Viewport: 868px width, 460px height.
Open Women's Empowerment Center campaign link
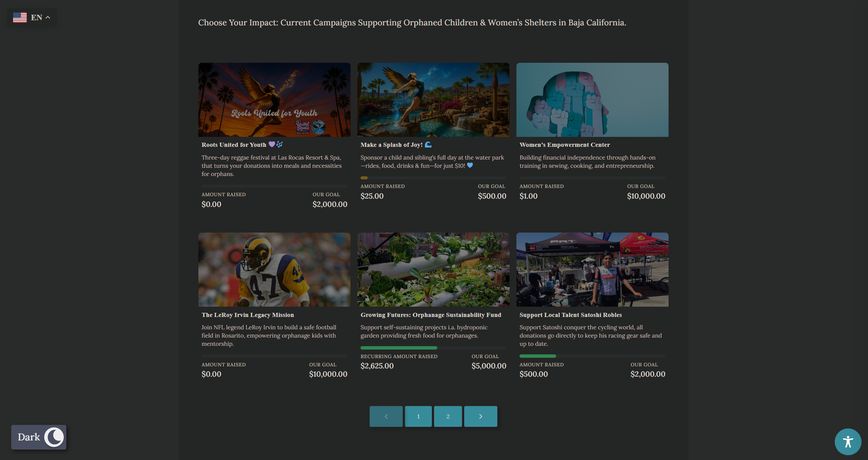[564, 145]
